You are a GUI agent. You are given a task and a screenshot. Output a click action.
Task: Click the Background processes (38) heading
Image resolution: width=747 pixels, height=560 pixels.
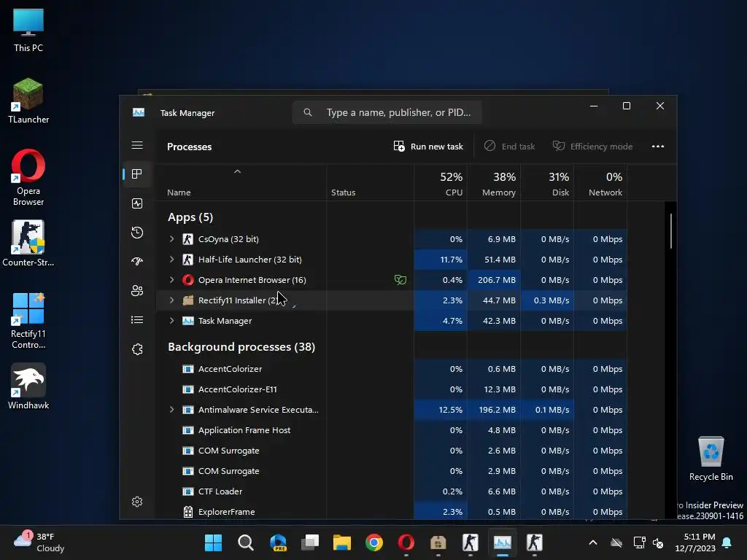tap(241, 347)
